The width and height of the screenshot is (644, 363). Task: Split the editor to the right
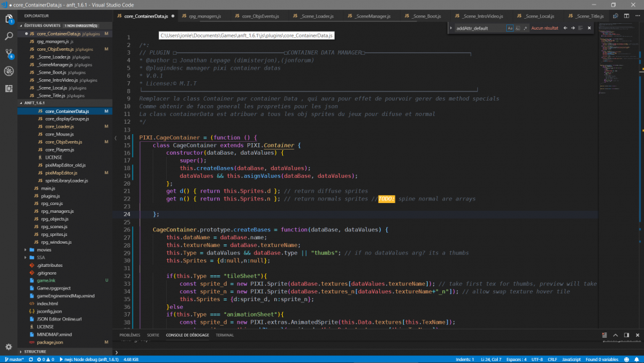click(627, 16)
